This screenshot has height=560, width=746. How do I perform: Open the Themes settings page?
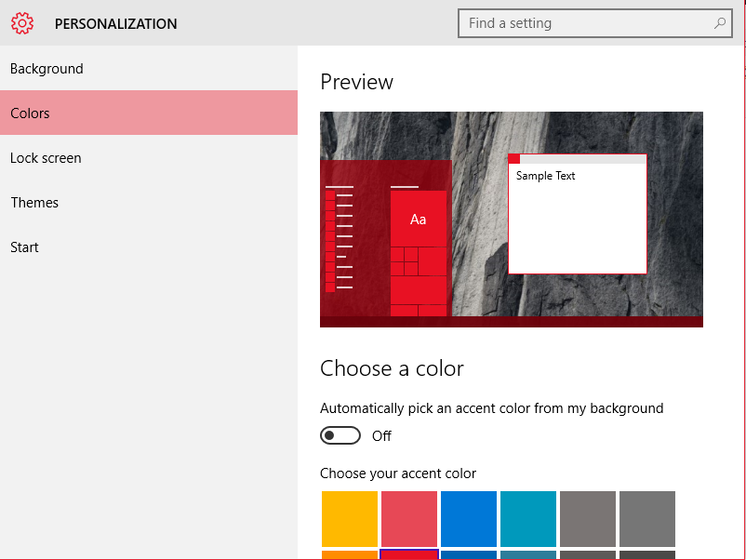34,203
